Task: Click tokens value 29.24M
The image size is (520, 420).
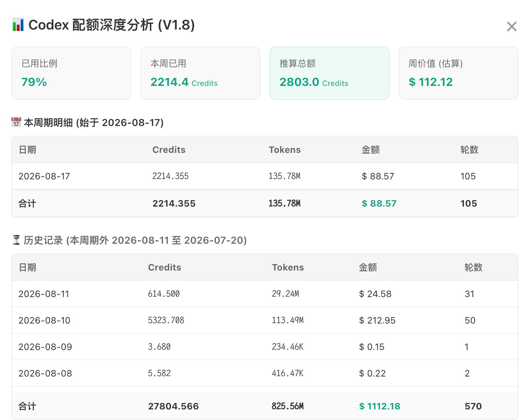Action: 286,294
